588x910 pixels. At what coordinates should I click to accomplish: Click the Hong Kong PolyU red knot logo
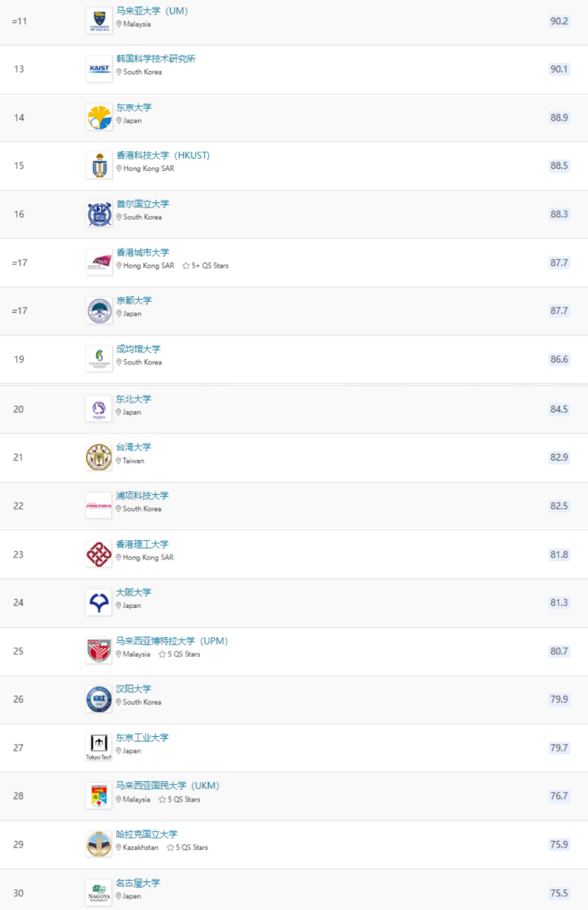98,555
